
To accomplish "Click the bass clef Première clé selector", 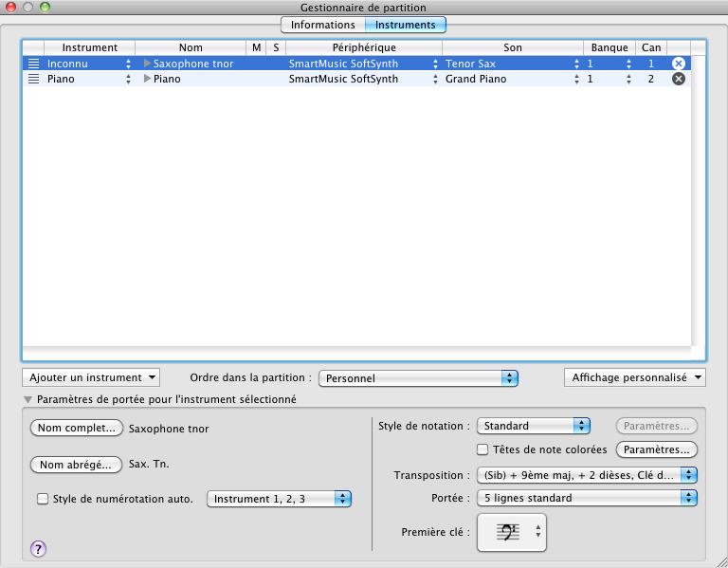I will [512, 533].
